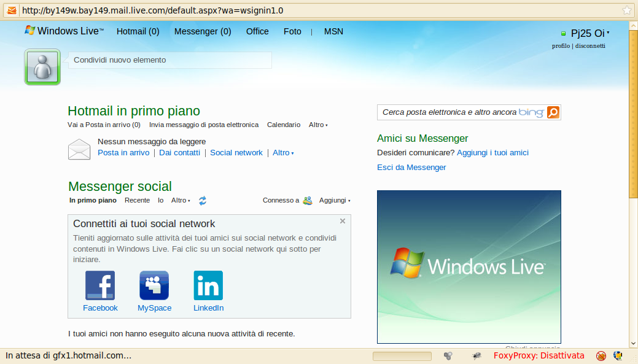The height and width of the screenshot is (364, 638).
Task: Click the Windows Live logo
Action: click(x=64, y=31)
